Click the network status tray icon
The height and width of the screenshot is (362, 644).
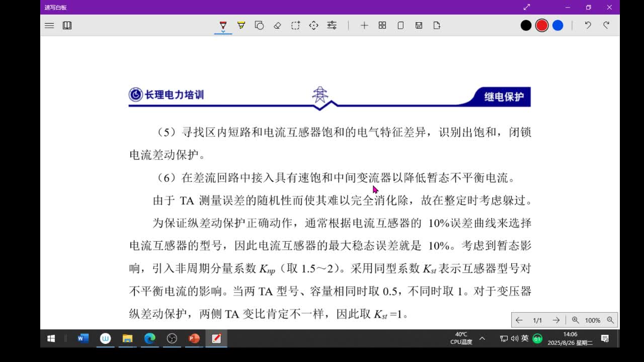pos(504,339)
